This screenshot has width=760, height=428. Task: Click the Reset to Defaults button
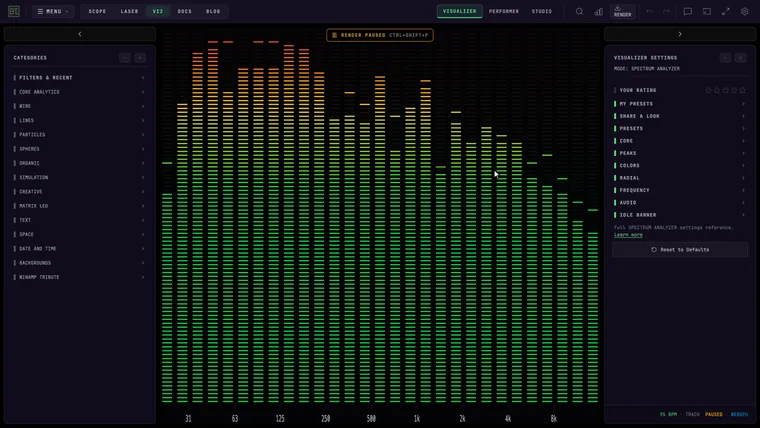680,250
